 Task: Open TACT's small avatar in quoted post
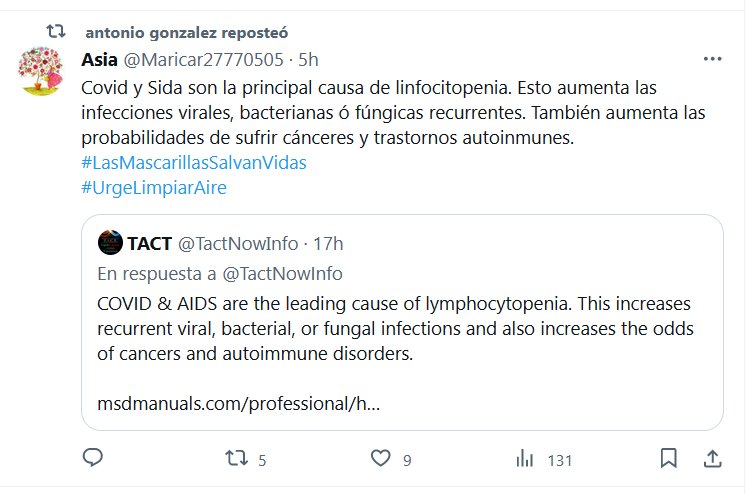[x=110, y=243]
